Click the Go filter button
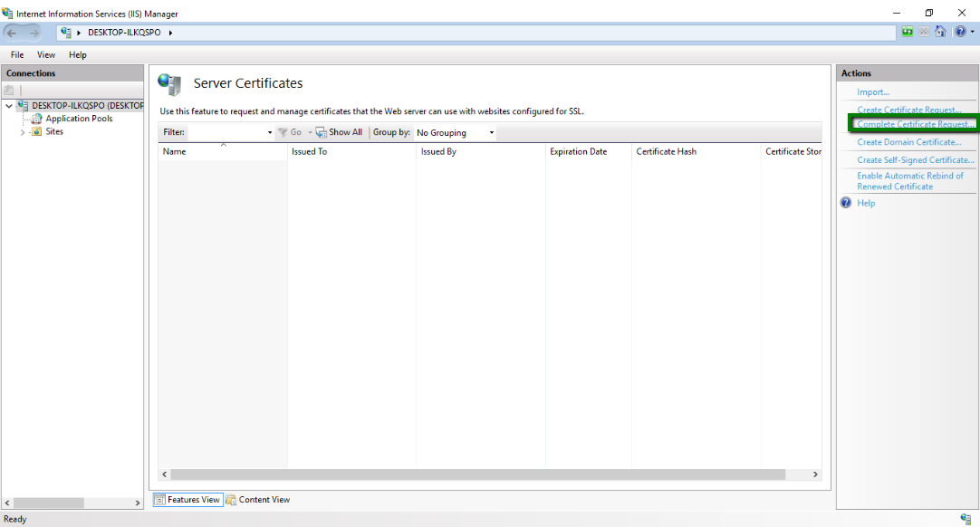 click(290, 132)
